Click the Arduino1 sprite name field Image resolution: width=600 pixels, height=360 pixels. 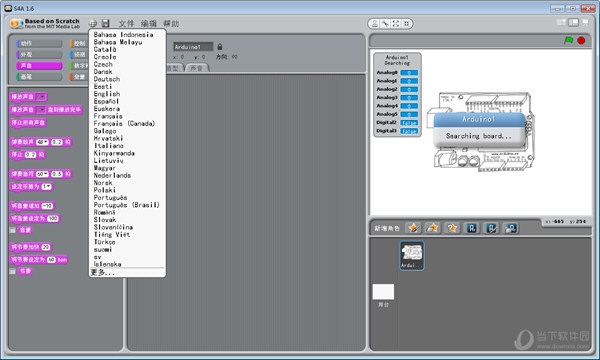point(193,47)
